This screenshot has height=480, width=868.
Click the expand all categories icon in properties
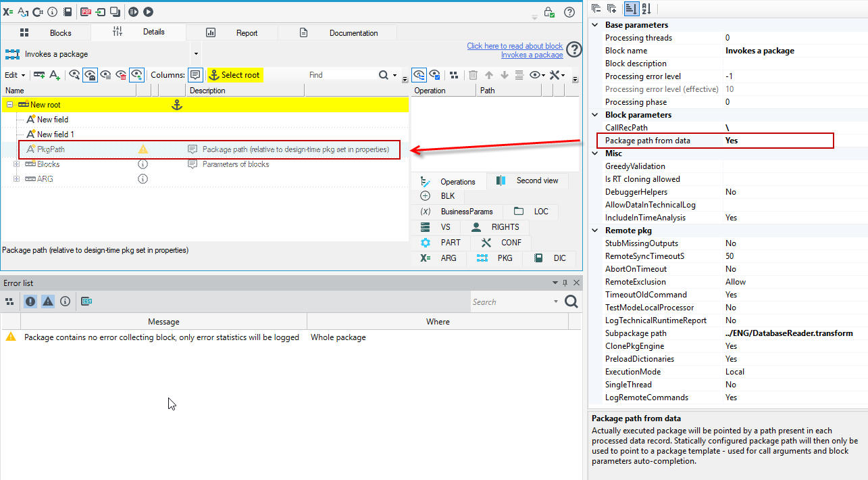coord(612,8)
